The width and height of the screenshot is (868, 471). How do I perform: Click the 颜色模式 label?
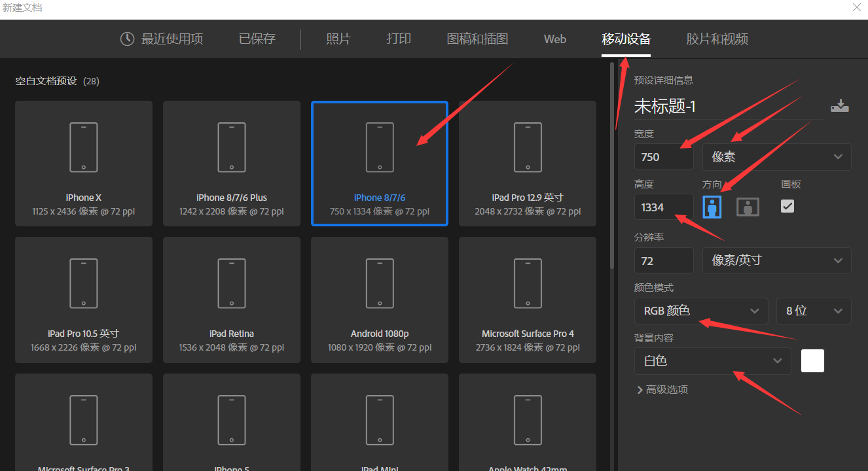pos(654,287)
